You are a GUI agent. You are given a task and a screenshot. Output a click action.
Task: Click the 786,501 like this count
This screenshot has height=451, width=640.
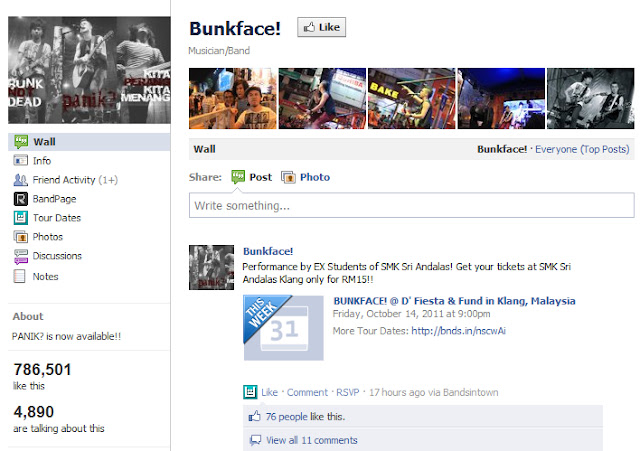(x=42, y=370)
